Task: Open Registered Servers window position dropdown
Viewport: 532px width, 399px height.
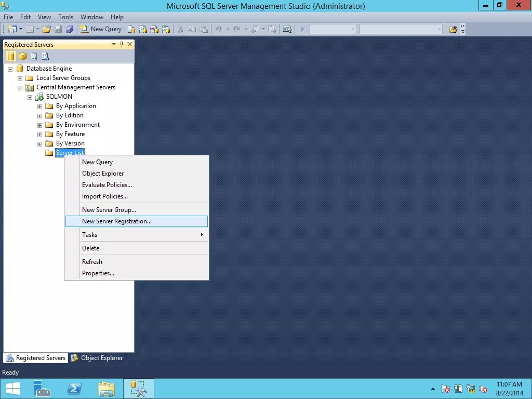Action: [x=114, y=45]
